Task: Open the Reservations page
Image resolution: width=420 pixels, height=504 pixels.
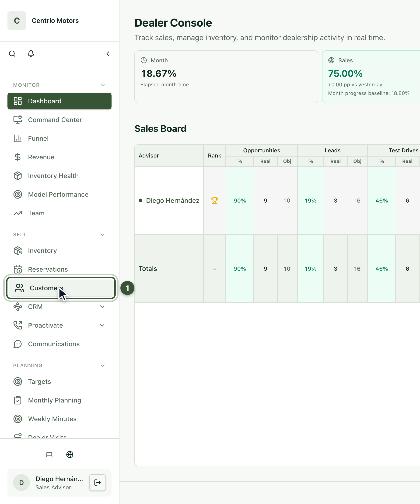Action: coord(59,269)
